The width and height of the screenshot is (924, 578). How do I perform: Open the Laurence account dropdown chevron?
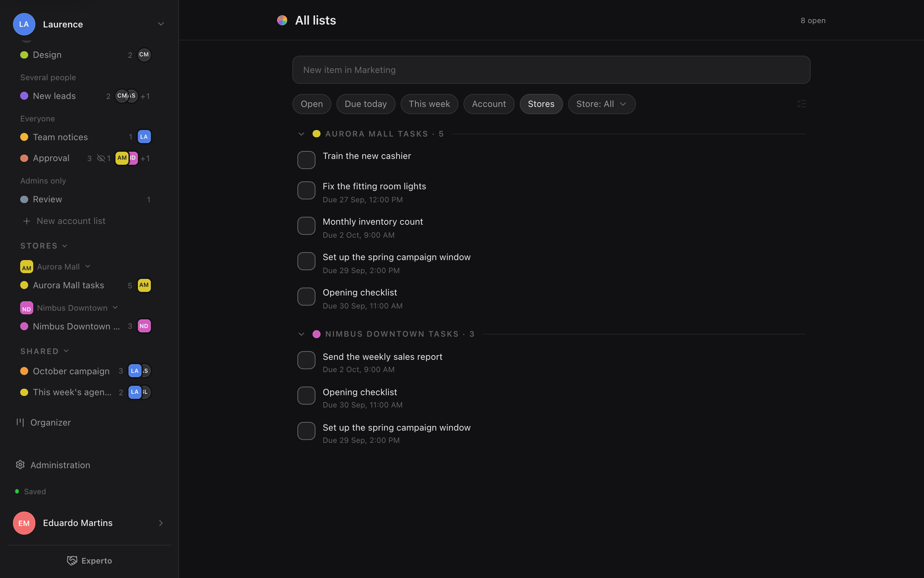tap(161, 24)
